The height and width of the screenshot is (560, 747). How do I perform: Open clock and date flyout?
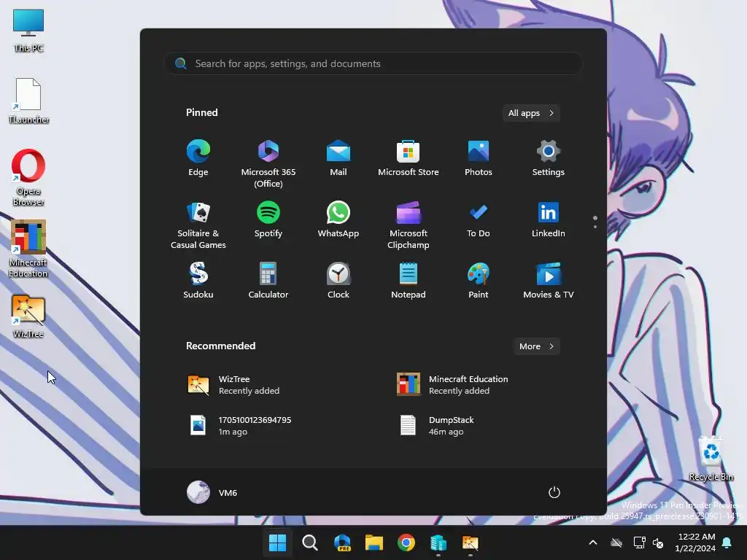(696, 542)
